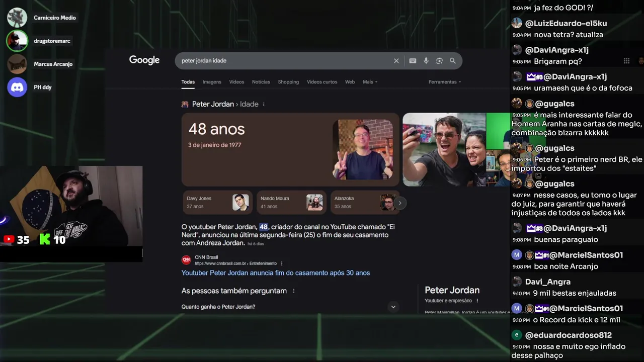Click the avatar of @LuizEduardo-el5ku in chat
Image resolution: width=644 pixels, height=362 pixels.
click(517, 23)
